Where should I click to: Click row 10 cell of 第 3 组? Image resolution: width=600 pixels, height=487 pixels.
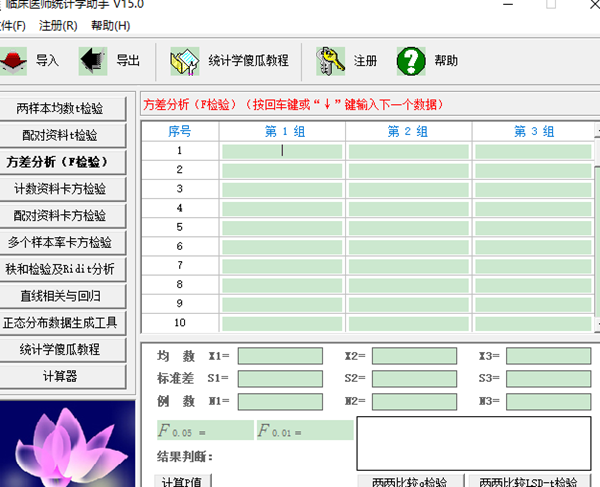pos(533,324)
